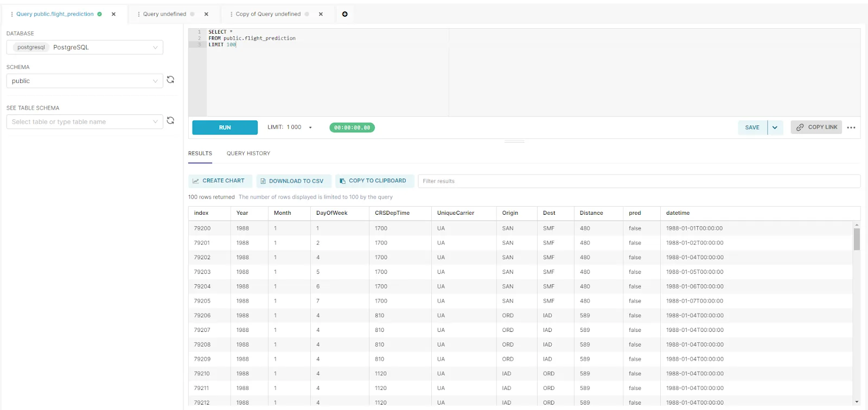Expand the public schema dropdown
This screenshot has height=410, width=868.
coord(85,81)
